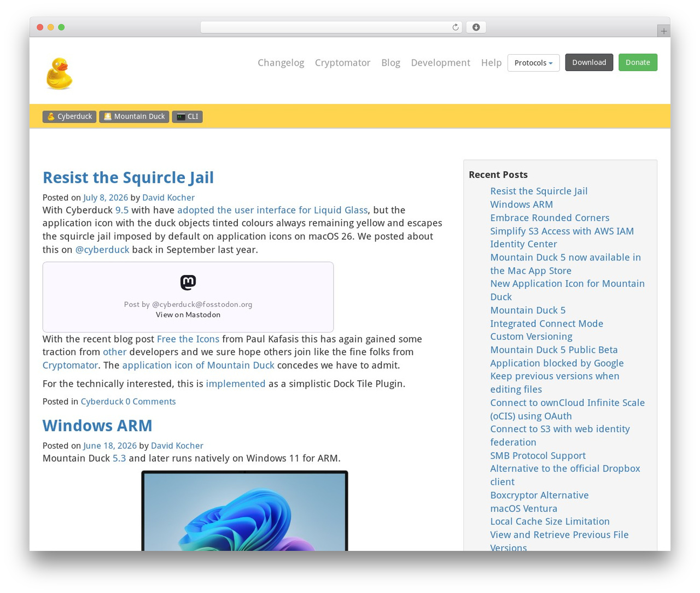Click the Download button

[x=589, y=62]
